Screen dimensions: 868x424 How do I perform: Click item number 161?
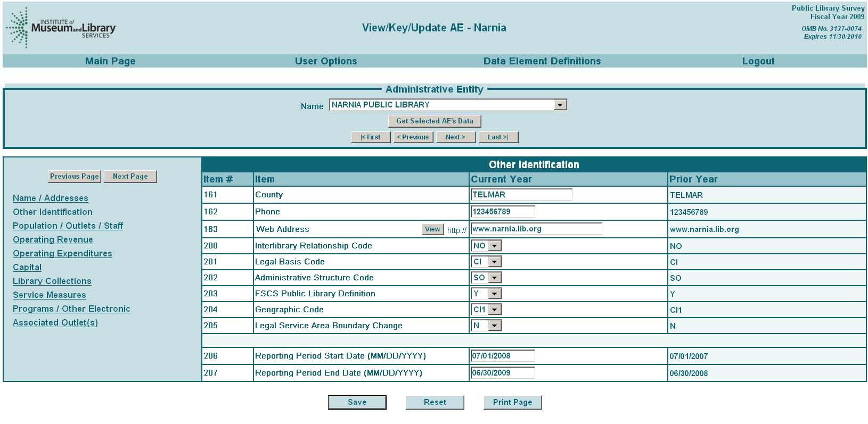[210, 195]
